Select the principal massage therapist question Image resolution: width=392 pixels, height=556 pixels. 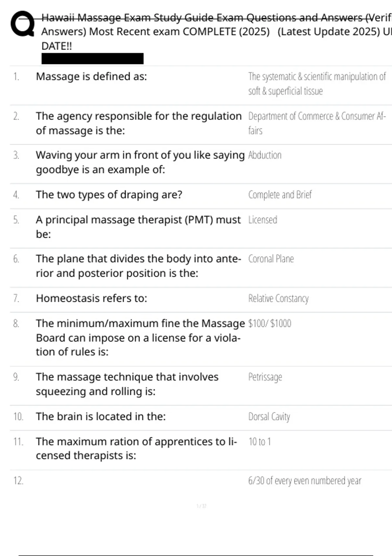click(x=138, y=227)
